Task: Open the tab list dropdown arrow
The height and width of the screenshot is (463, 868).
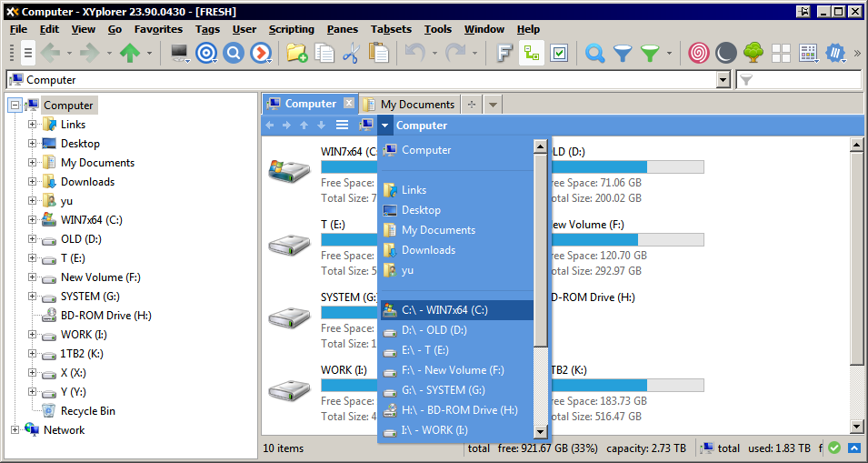Action: [x=493, y=104]
